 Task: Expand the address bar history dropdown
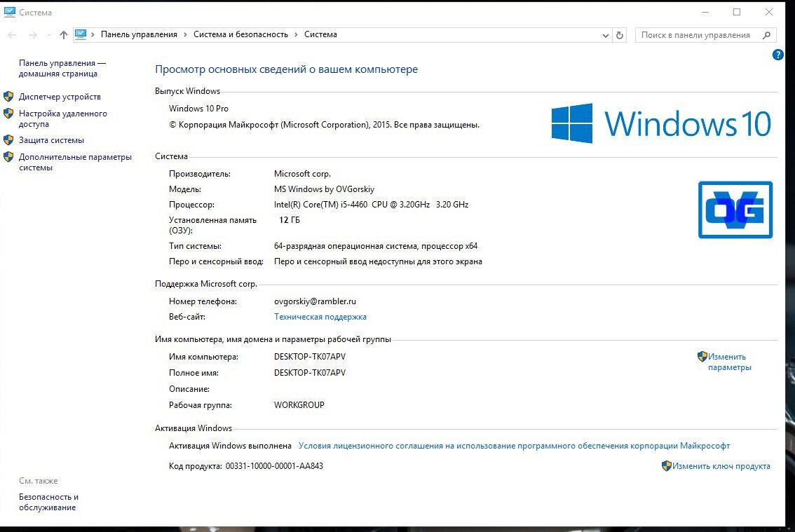point(606,35)
